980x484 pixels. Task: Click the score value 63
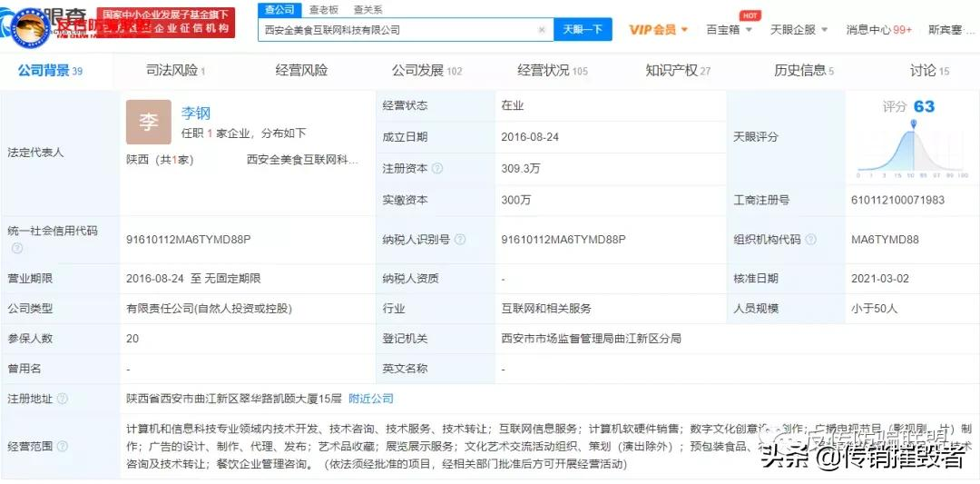[924, 106]
